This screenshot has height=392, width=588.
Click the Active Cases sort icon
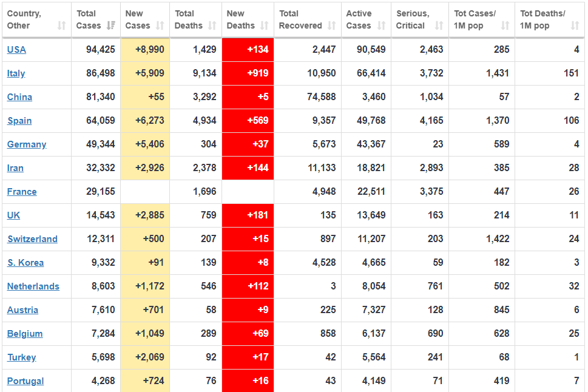[381, 25]
